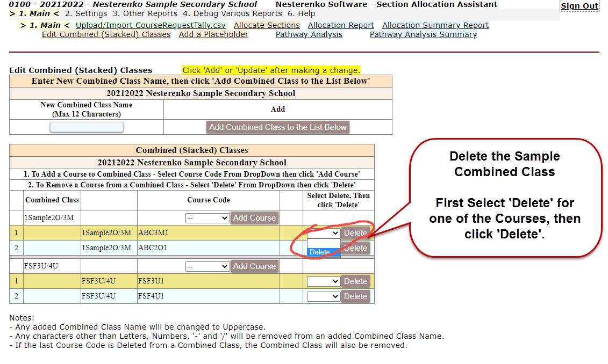View the Allocation Report
Viewport: 608px width, 364px height.
341,25
